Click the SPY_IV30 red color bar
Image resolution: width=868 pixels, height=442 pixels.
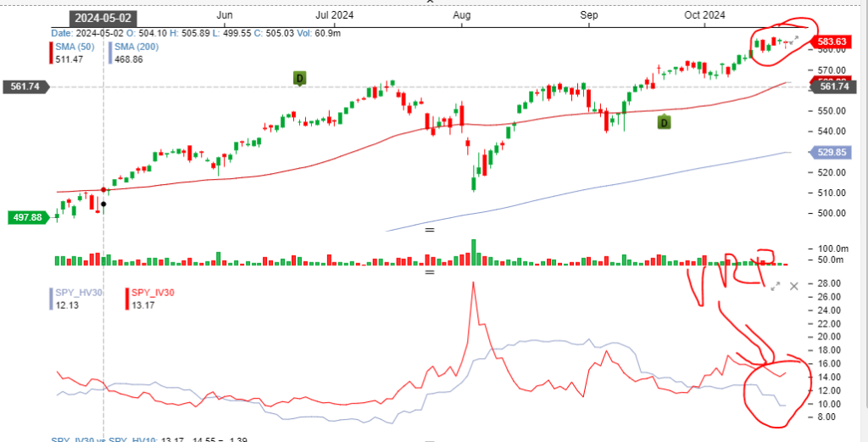pos(128,299)
